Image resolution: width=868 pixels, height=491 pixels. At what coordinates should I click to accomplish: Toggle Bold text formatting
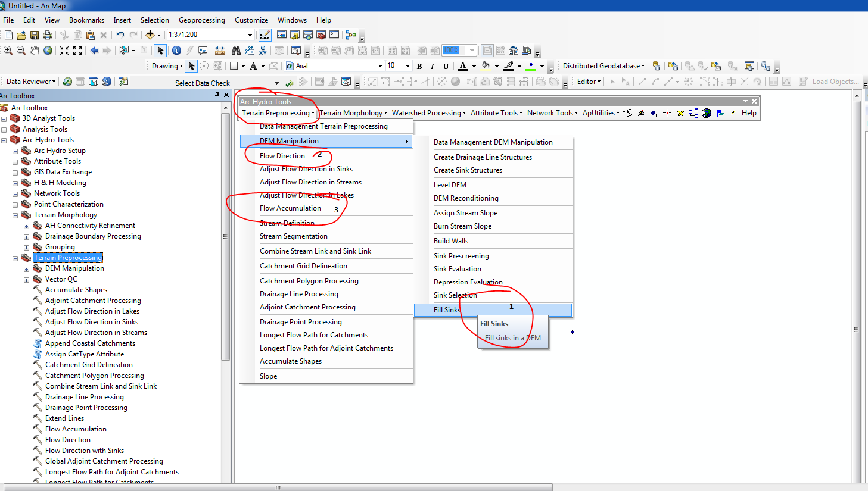(419, 66)
